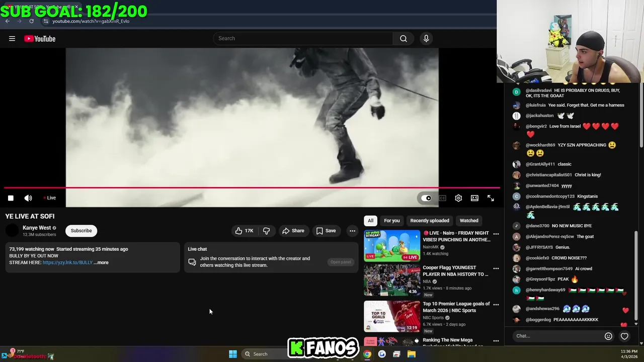Click the NairoMK channel name
The image size is (644, 362).
431,247
